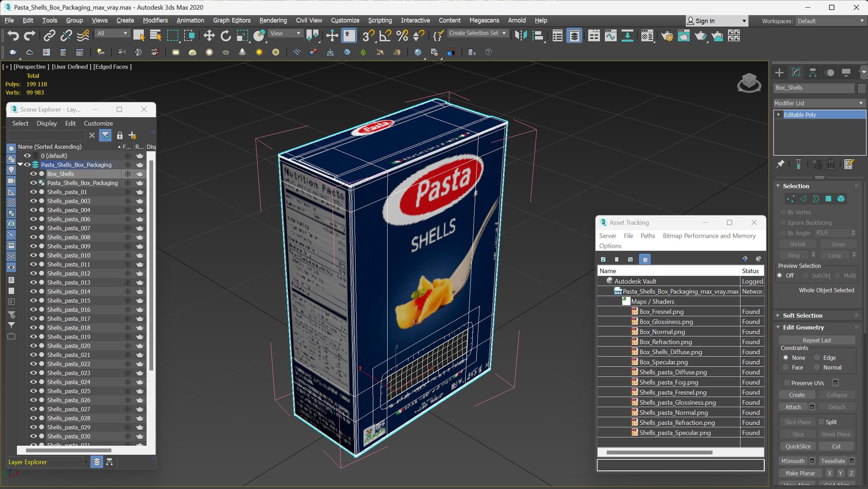The image size is (868, 489).
Task: Collapse the Selection rollout
Action: click(778, 186)
